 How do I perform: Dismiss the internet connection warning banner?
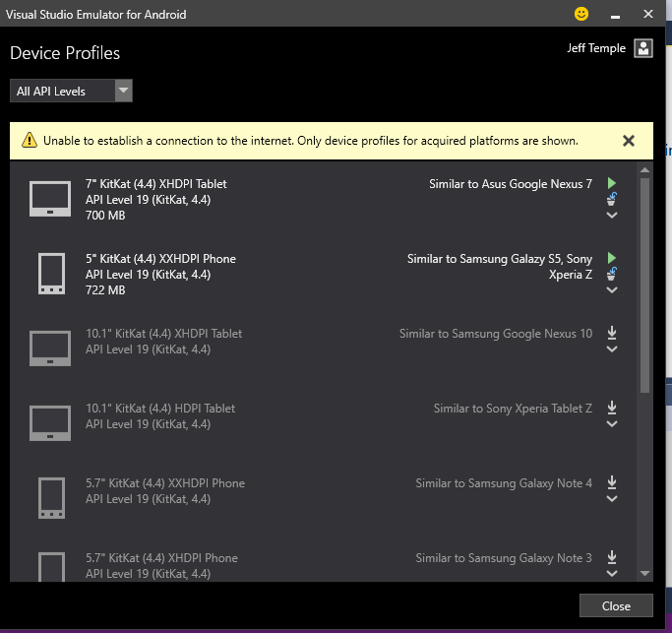[629, 141]
